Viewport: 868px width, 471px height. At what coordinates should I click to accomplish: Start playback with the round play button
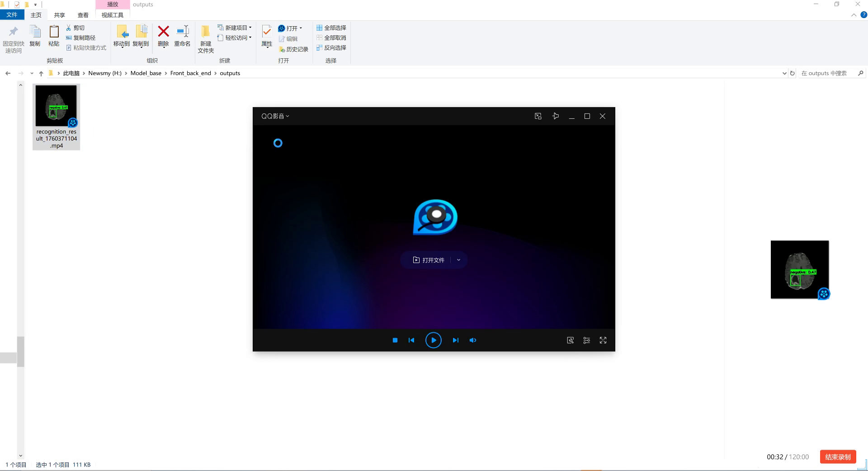point(433,340)
